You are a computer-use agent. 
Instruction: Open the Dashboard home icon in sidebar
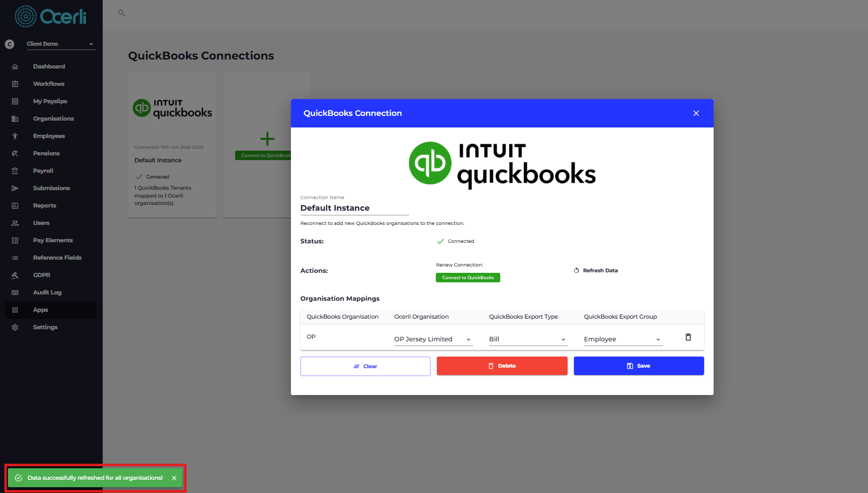15,66
